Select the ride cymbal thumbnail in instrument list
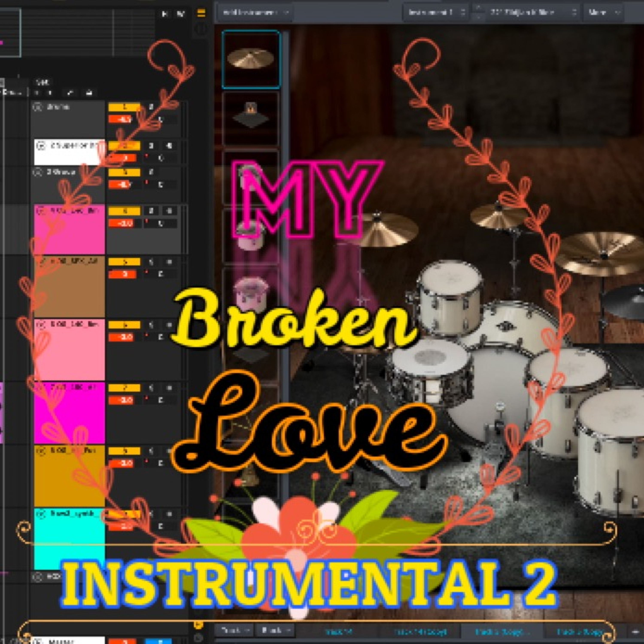644x644 pixels. pos(251,59)
